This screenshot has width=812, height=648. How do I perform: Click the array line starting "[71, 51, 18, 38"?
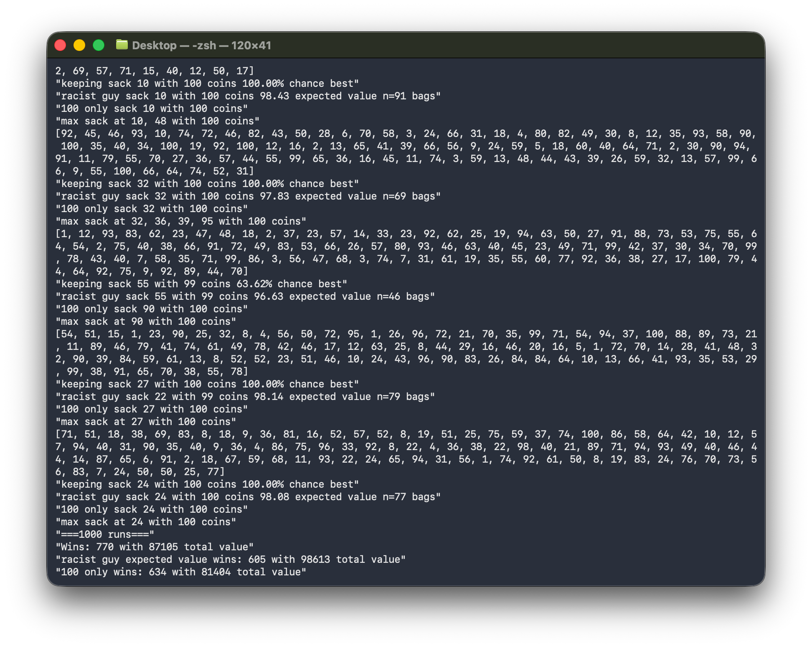point(406,434)
